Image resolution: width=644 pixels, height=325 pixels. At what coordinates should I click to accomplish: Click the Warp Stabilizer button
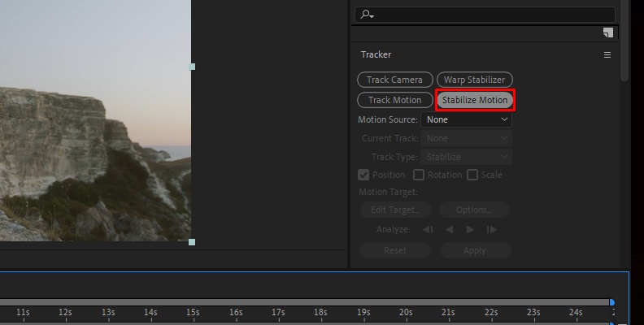tap(474, 80)
